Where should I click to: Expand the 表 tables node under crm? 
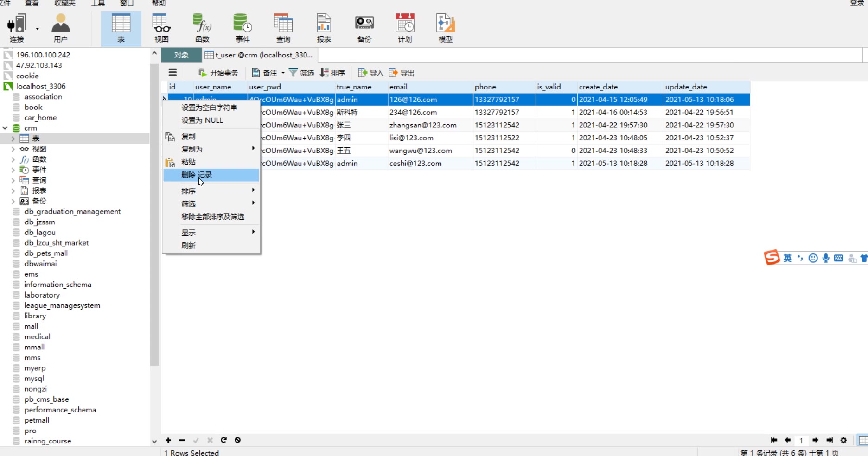[13, 139]
